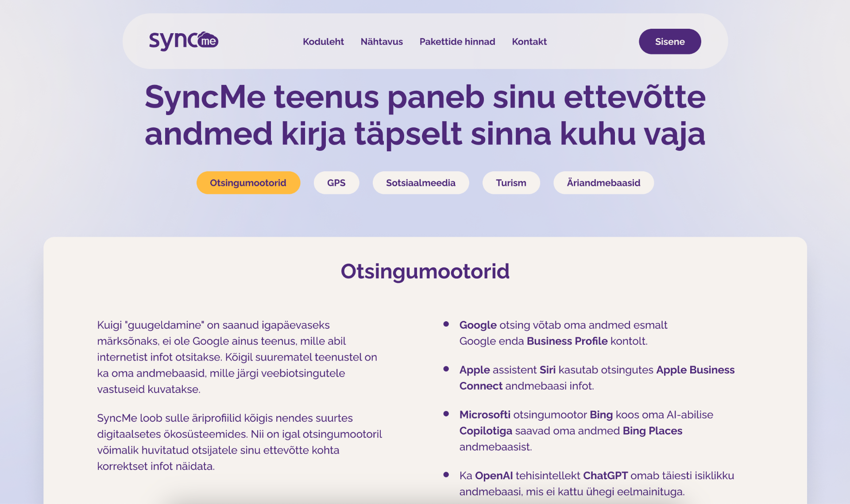
Task: Click the Sisene login button
Action: point(670,42)
